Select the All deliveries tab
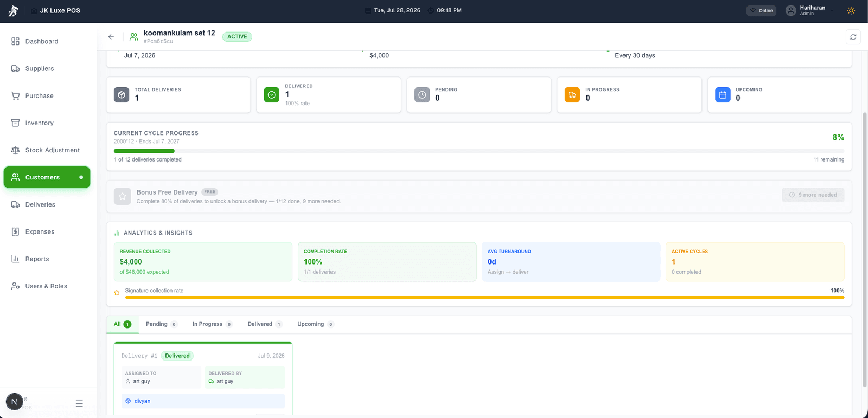Screen dimensions: 868x418 click(123, 324)
